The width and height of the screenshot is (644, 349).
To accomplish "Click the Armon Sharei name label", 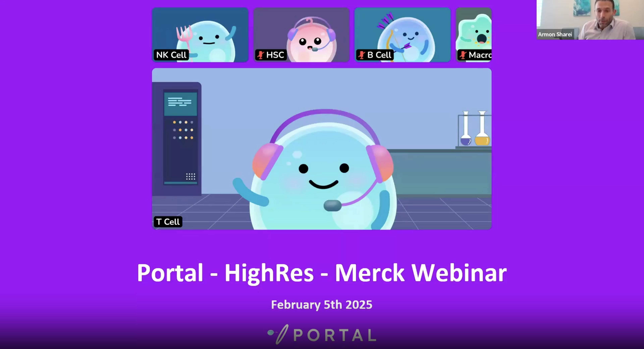I will point(555,35).
